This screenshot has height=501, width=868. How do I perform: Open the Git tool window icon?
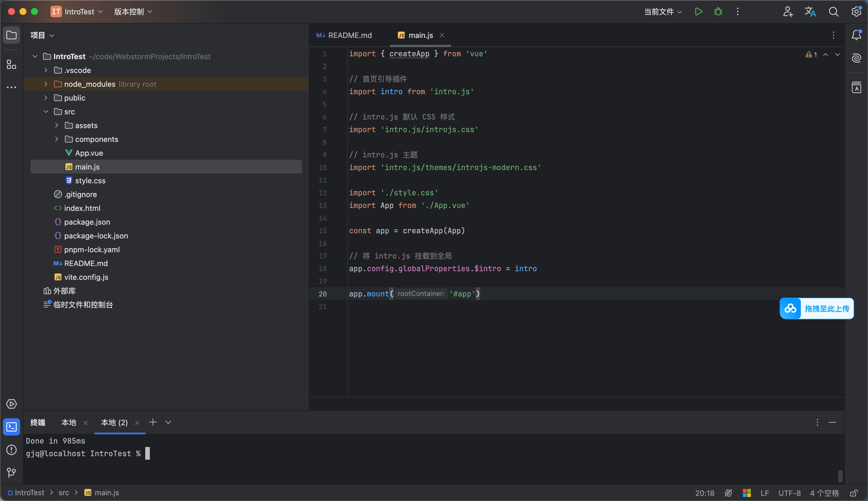point(11,473)
